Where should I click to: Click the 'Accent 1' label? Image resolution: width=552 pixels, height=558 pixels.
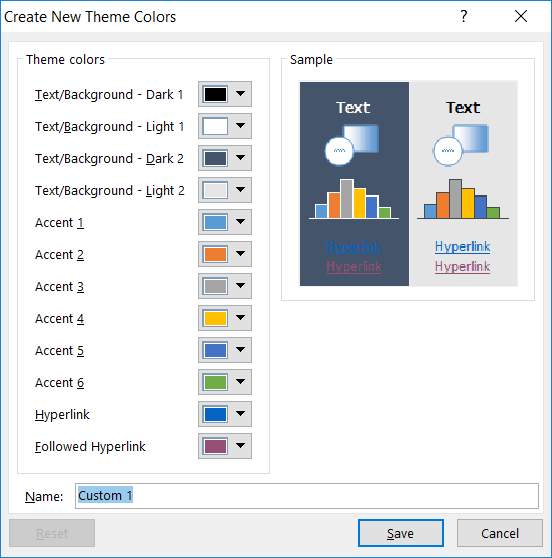click(59, 222)
